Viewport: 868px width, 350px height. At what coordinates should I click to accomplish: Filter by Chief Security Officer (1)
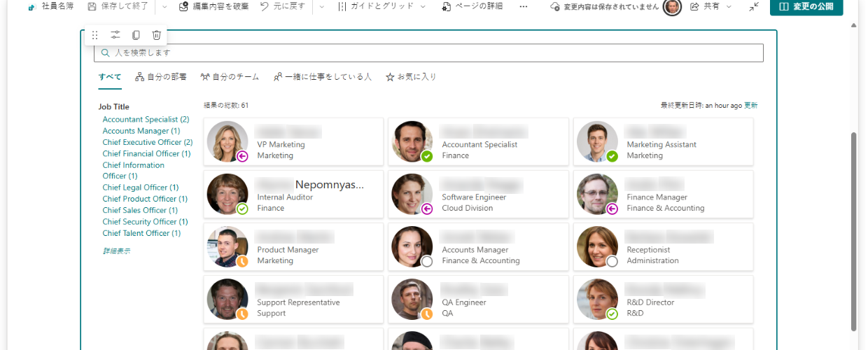(145, 222)
